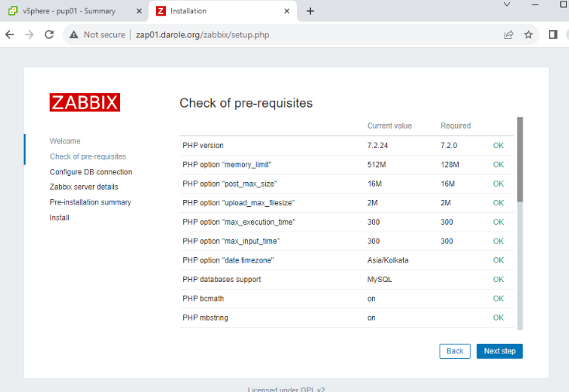Click the OK status for PHP bcmath
Image resolution: width=569 pixels, height=392 pixels.
pyautogui.click(x=498, y=299)
